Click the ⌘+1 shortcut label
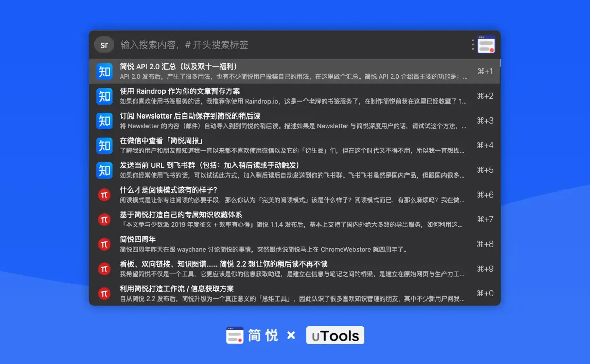This screenshot has width=590, height=364. 485,71
